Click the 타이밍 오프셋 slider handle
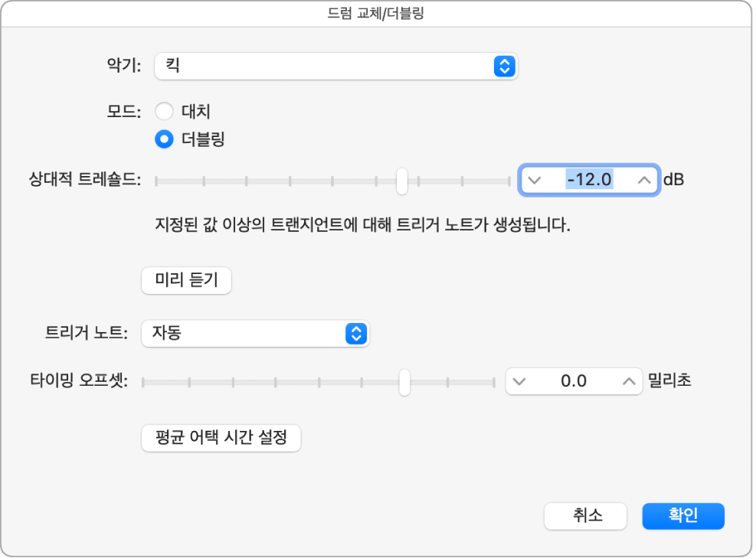 click(x=404, y=381)
